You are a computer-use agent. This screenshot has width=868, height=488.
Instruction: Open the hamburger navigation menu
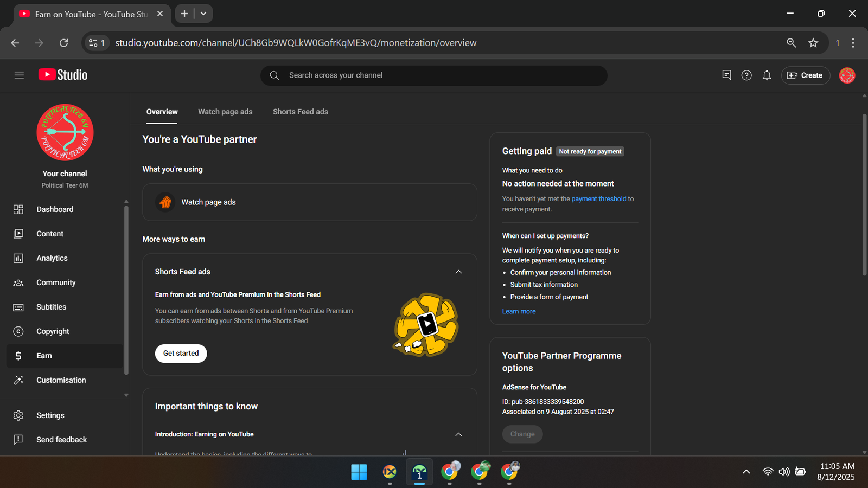click(19, 75)
